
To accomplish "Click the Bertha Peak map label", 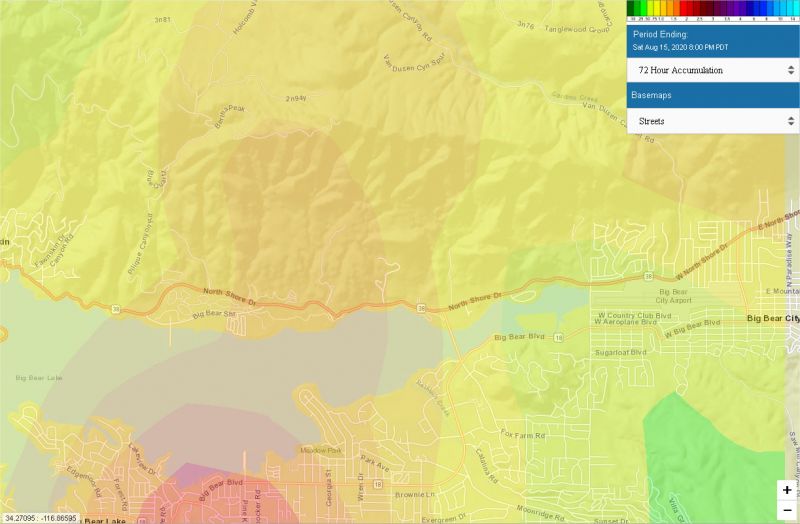I will click(230, 116).
